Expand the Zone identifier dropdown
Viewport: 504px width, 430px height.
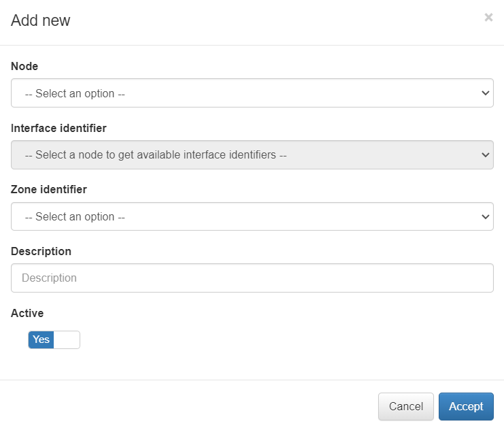[x=252, y=216]
